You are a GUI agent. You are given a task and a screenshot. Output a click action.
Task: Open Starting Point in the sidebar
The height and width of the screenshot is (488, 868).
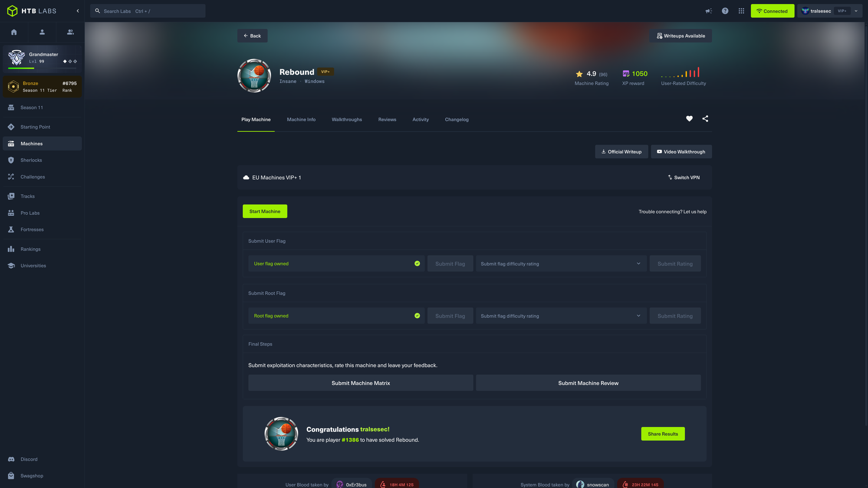42,127
